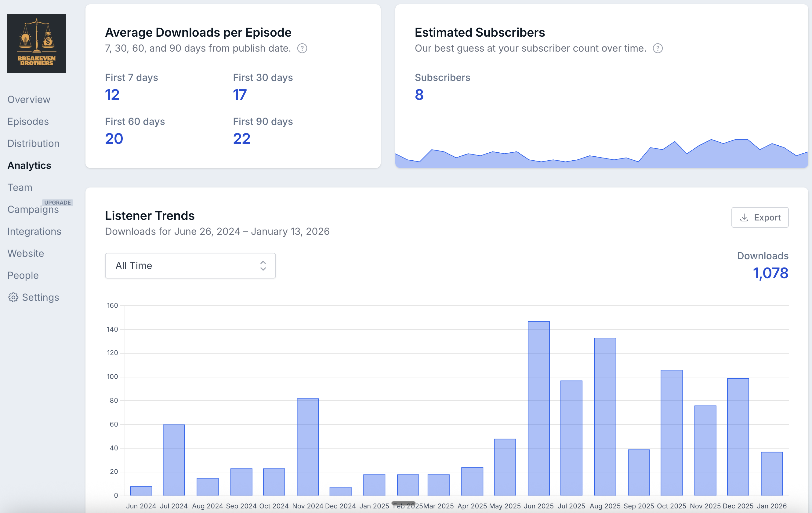The width and height of the screenshot is (812, 513).
Task: Click the Settings gear icon
Action: click(x=13, y=297)
